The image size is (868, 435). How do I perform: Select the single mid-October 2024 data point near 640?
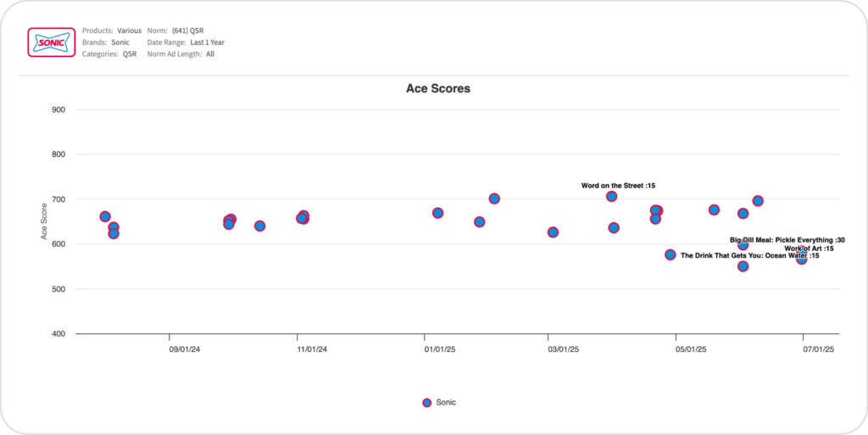point(259,226)
